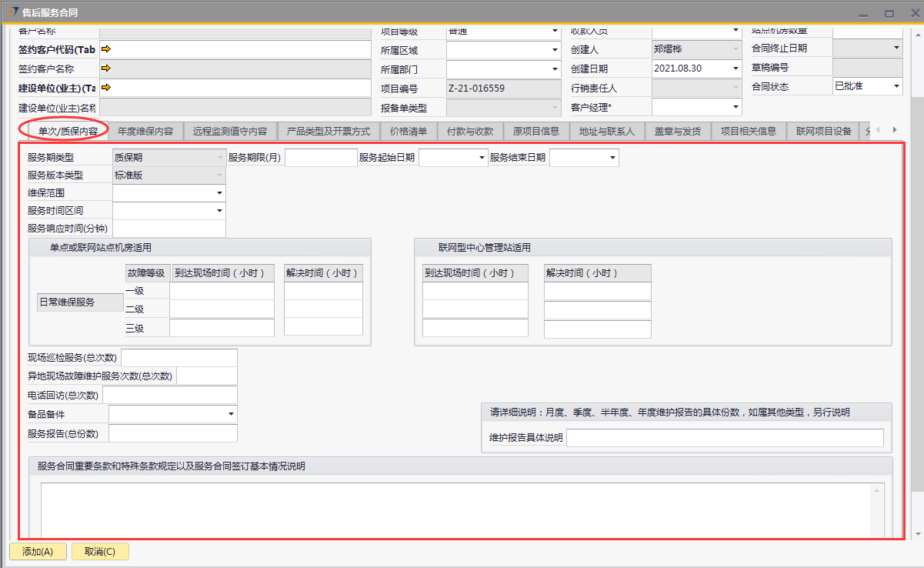Screen dimensions: 924x568
Task: Open the 服务起始日期 date picker
Action: point(482,158)
